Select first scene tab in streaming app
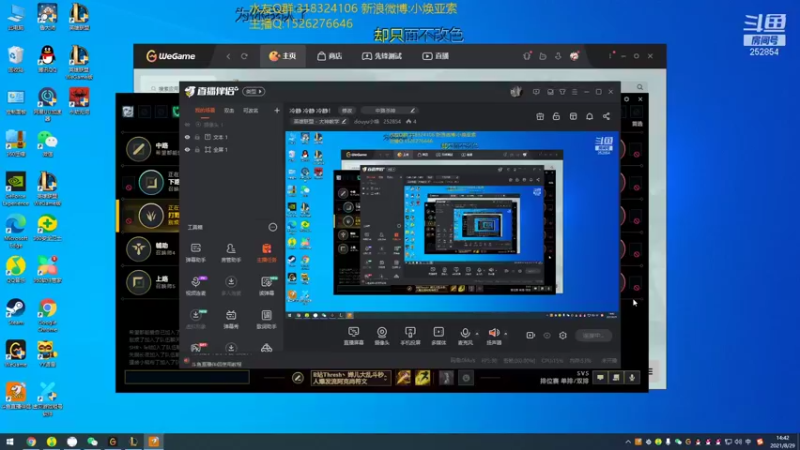Image resolution: width=800 pixels, height=450 pixels. [x=205, y=111]
